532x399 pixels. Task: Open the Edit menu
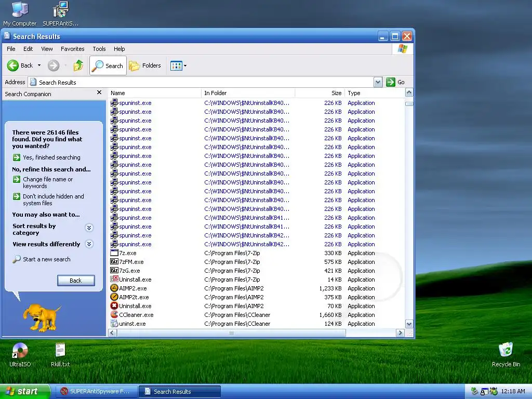pyautogui.click(x=28, y=49)
